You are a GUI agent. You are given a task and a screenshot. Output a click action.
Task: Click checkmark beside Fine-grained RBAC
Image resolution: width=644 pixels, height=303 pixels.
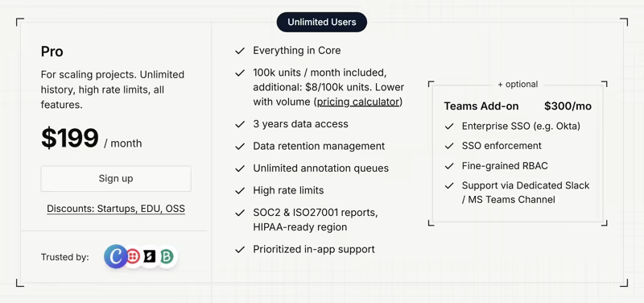449,166
